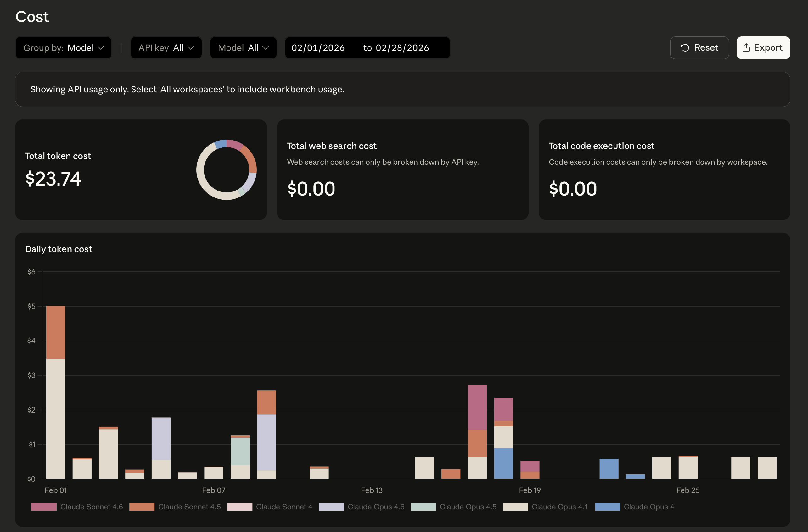808x532 pixels.
Task: Toggle Claude Sonnet 4.5 legend swatch
Action: click(x=142, y=507)
